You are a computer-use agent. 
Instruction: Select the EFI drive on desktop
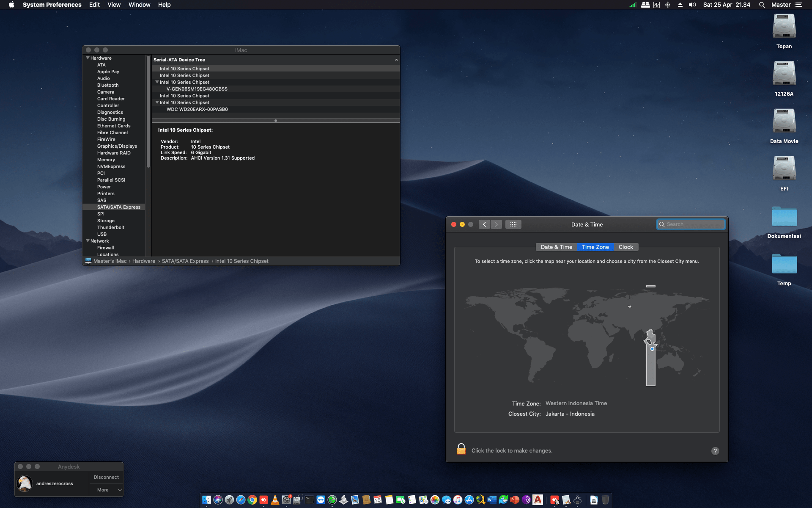pos(784,168)
